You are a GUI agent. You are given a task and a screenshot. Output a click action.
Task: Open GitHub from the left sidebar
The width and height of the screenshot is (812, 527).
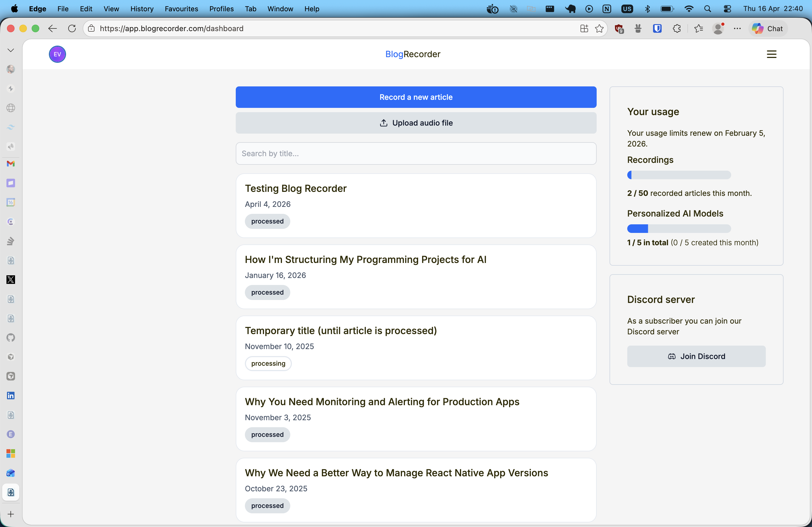pos(10,338)
